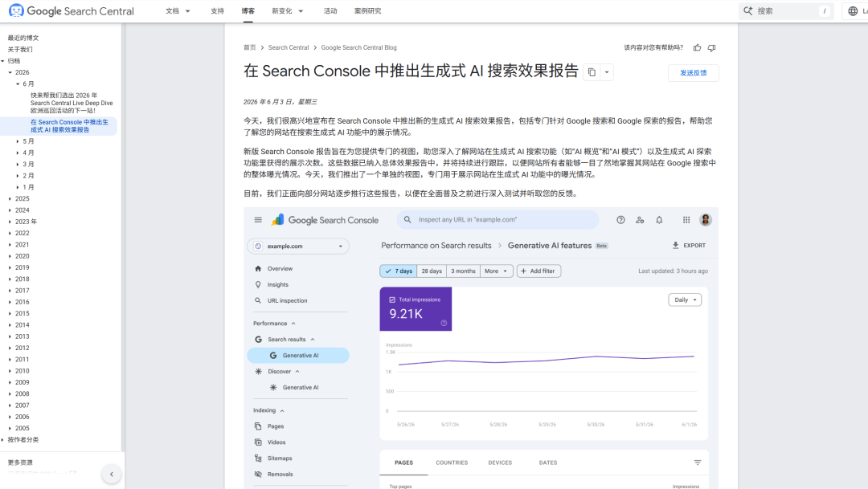Screen dimensions: 868x489
Task: Click the Overview home icon
Action: [258, 268]
